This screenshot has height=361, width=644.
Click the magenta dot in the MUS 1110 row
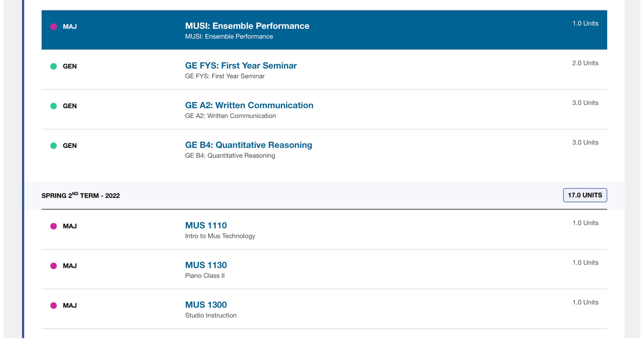[x=53, y=226]
